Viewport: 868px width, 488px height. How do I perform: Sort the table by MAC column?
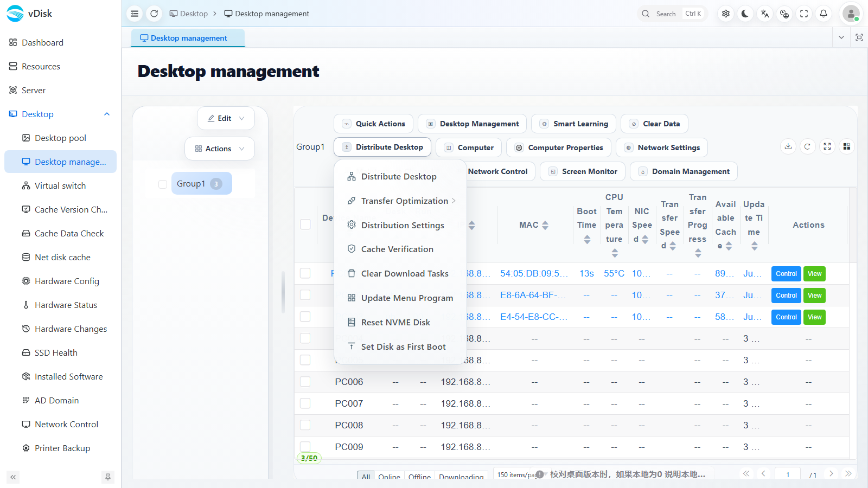pos(545,225)
